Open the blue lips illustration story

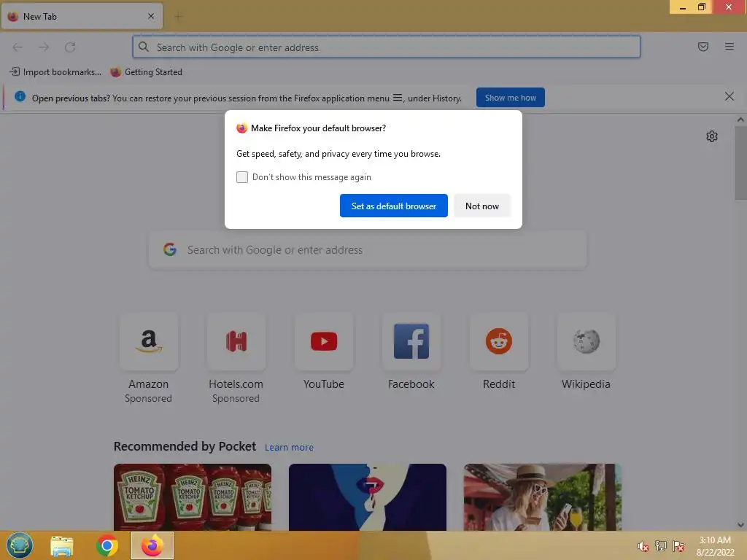tap(368, 497)
